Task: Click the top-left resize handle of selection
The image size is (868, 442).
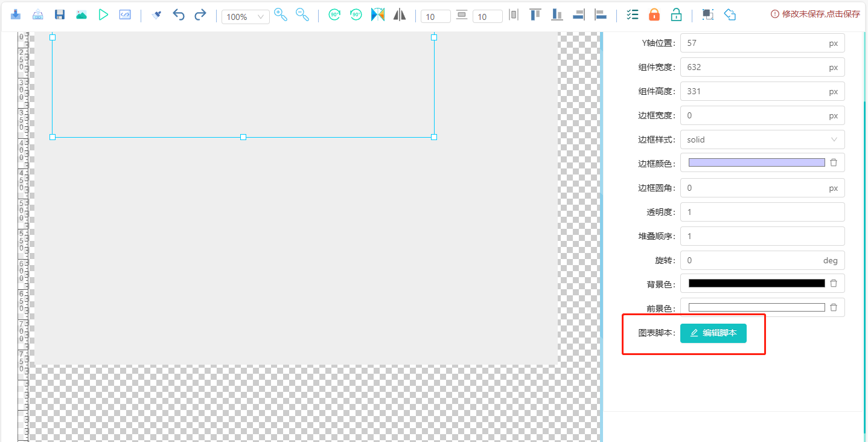Action: 53,37
